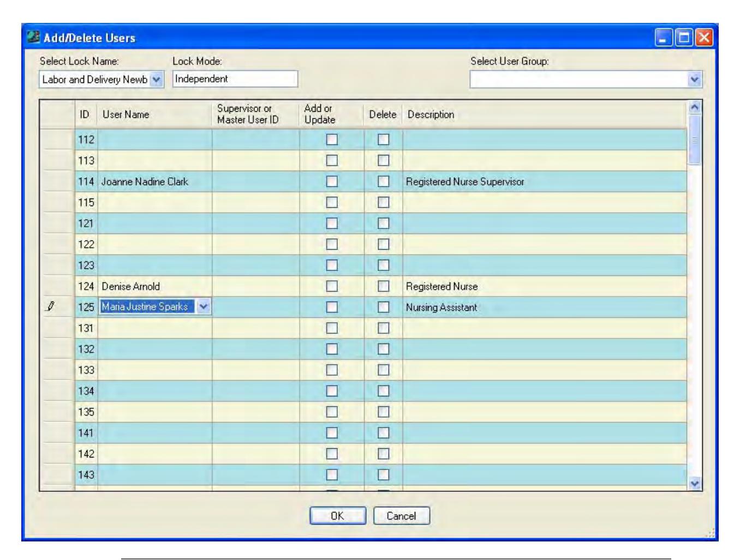
Task: Open the Select Lock Name dropdown
Action: click(x=157, y=80)
